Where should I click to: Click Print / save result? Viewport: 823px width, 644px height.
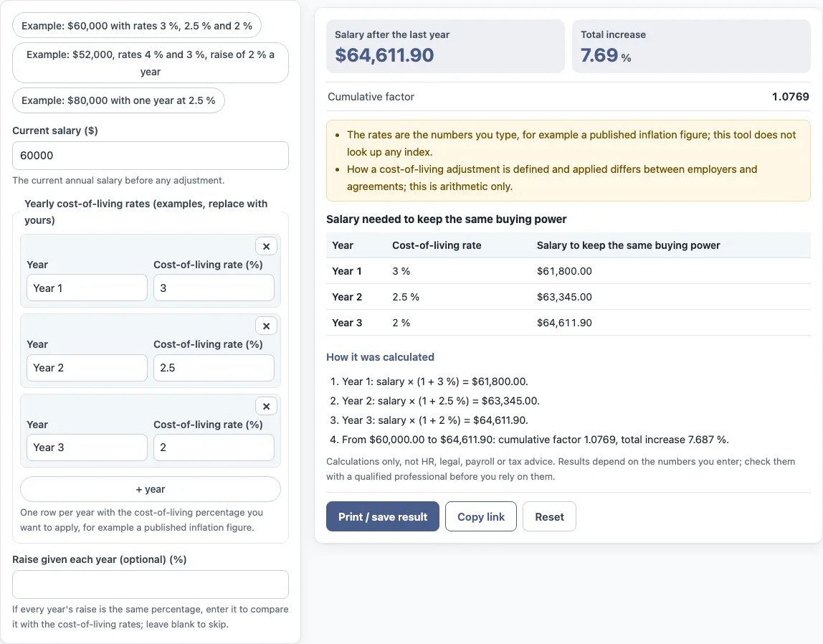pos(383,516)
